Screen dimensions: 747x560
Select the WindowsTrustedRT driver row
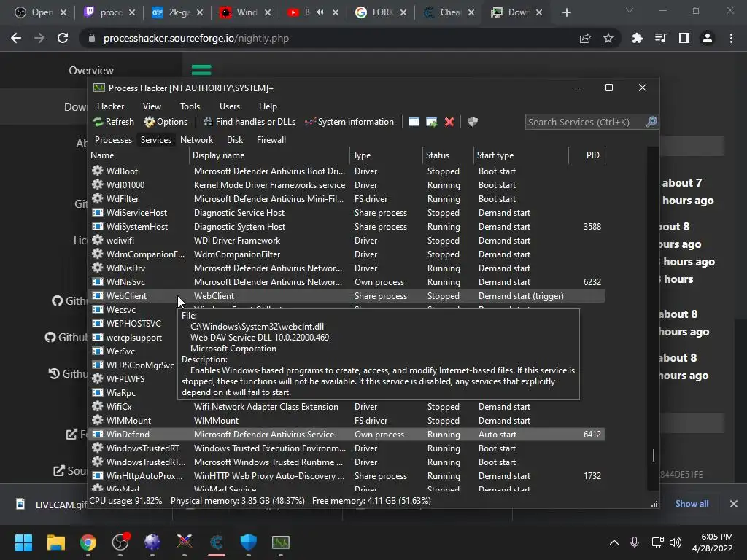click(347, 448)
